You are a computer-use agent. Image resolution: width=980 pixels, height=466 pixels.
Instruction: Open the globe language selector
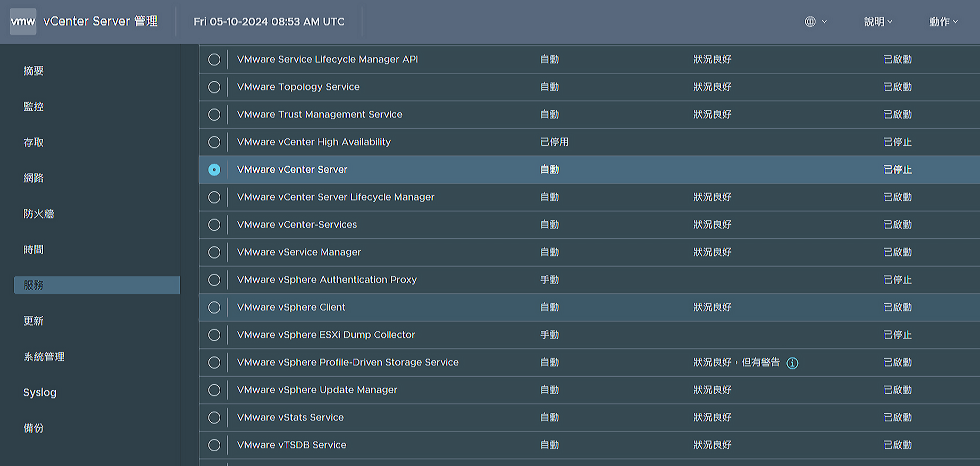816,22
